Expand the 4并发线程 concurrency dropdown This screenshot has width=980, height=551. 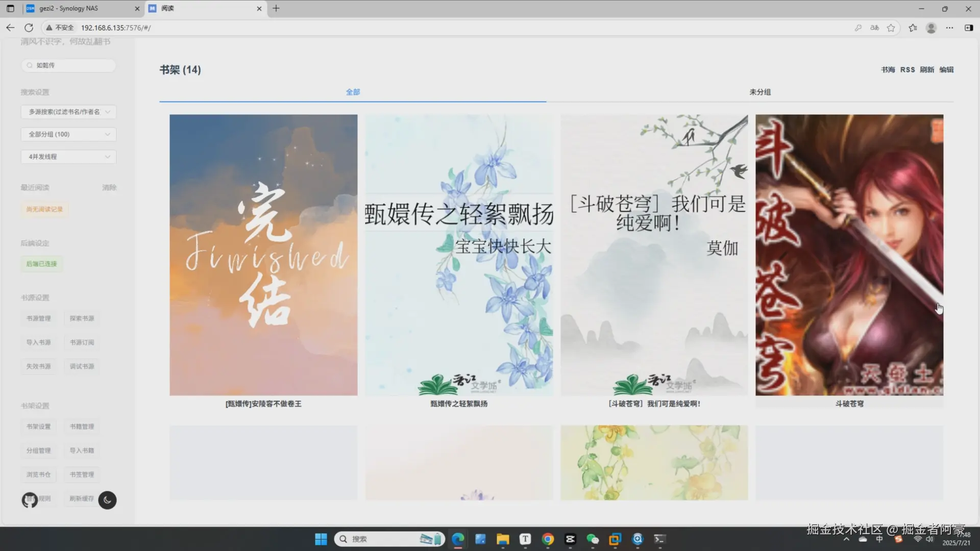pos(68,157)
